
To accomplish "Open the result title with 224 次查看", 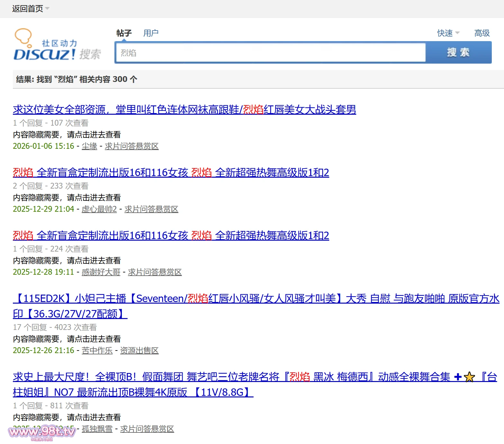I will click(x=171, y=235).
